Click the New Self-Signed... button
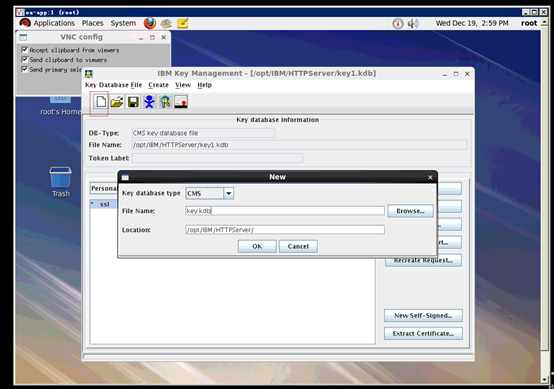 [x=423, y=316]
